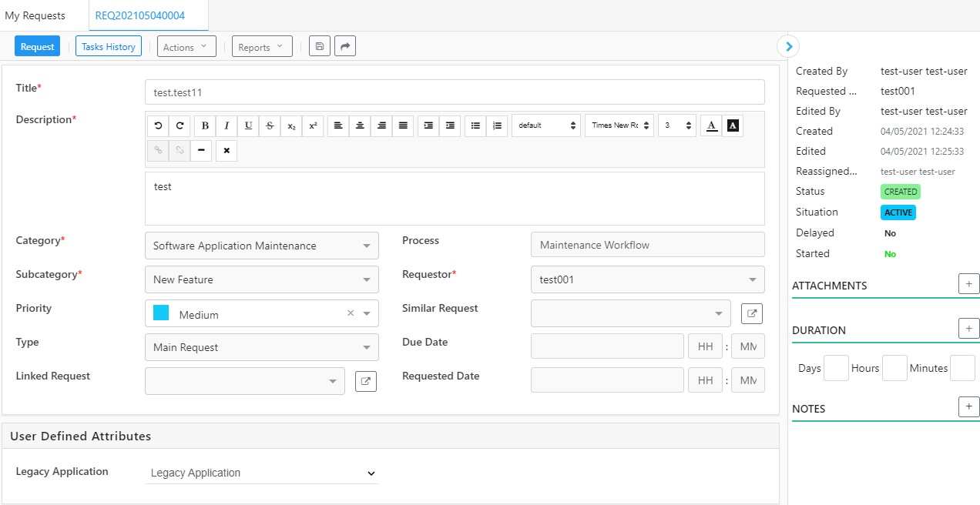
Task: Click the undo icon in description editor
Action: tap(158, 125)
